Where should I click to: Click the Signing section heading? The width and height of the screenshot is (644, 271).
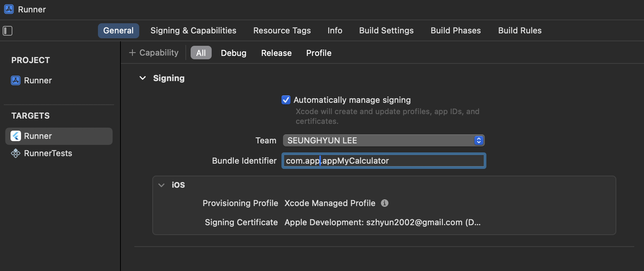tap(169, 78)
